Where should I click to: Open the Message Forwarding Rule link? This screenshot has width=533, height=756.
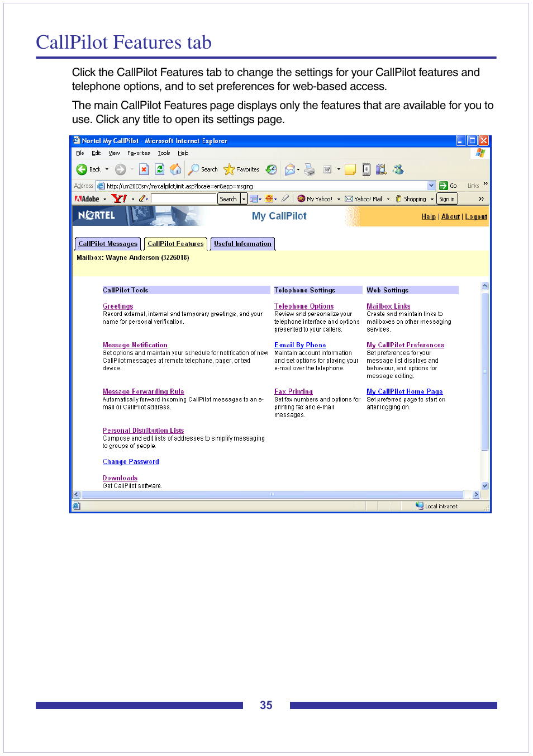coord(144,392)
